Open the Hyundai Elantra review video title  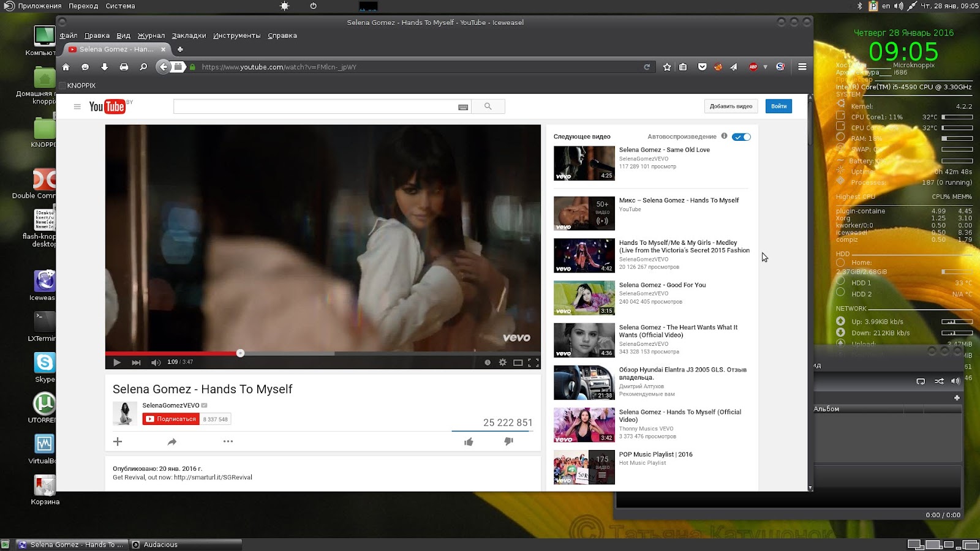pyautogui.click(x=683, y=373)
